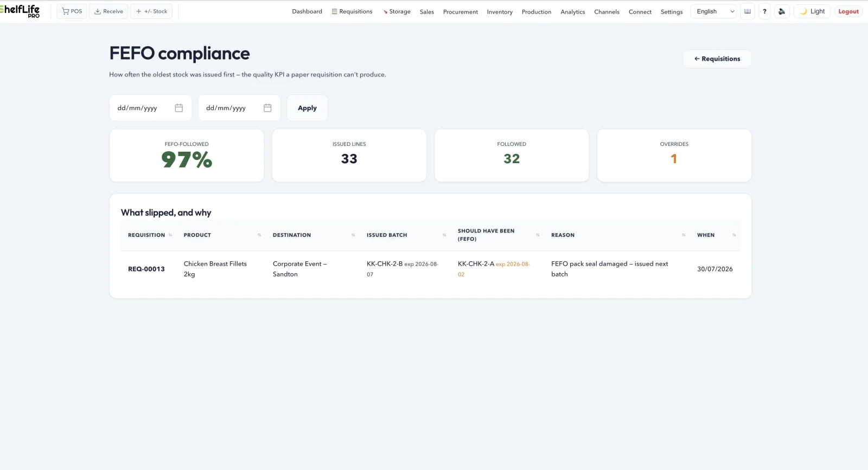Click the FEFO pack seal damaged reason
The width and height of the screenshot is (868, 470).
(610, 269)
